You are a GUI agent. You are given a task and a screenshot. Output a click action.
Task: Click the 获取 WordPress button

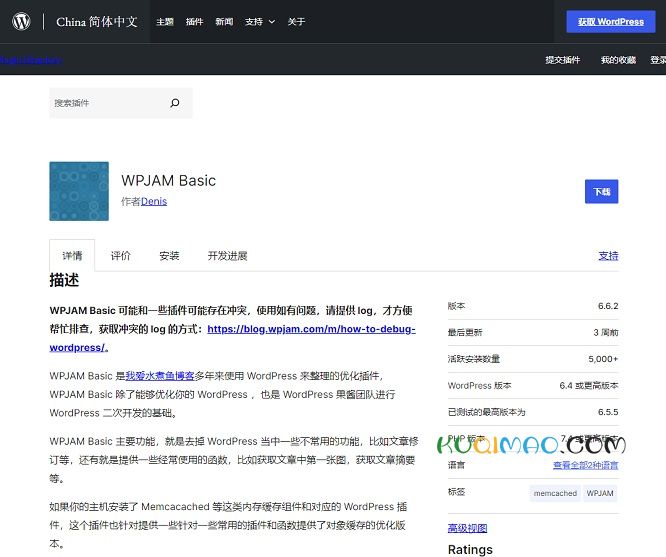(611, 22)
